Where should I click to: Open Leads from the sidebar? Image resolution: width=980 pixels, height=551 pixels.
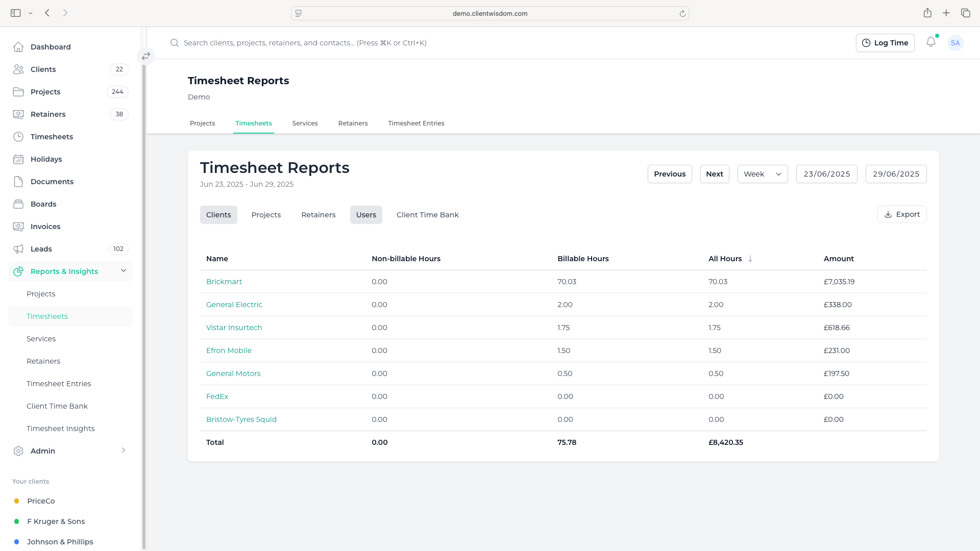click(41, 249)
